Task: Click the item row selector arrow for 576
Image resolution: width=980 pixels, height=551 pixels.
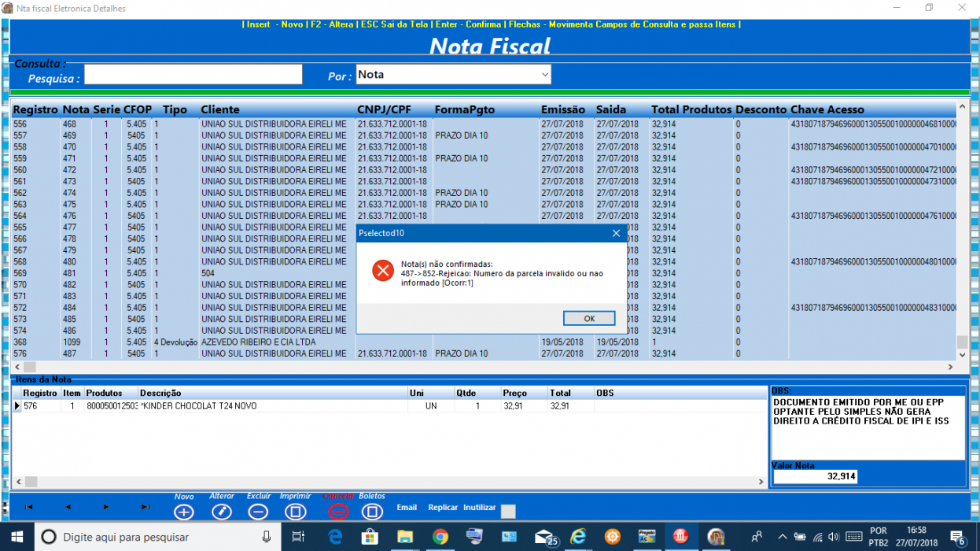Action: [17, 406]
